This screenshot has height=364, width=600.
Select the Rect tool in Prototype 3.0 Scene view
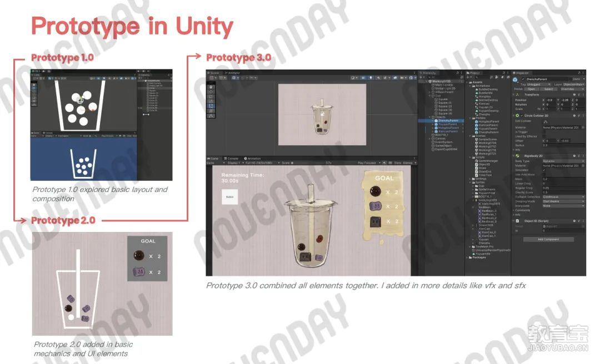click(211, 106)
